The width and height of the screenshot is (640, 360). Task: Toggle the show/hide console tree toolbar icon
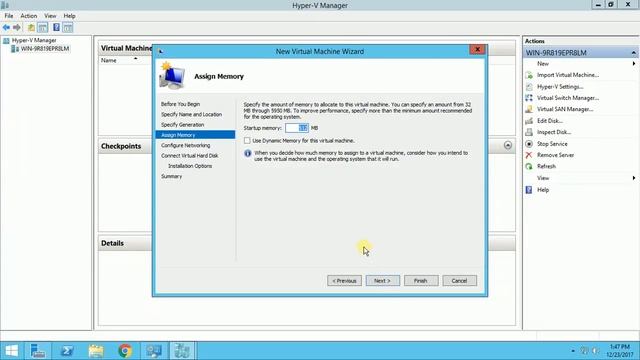point(42,27)
